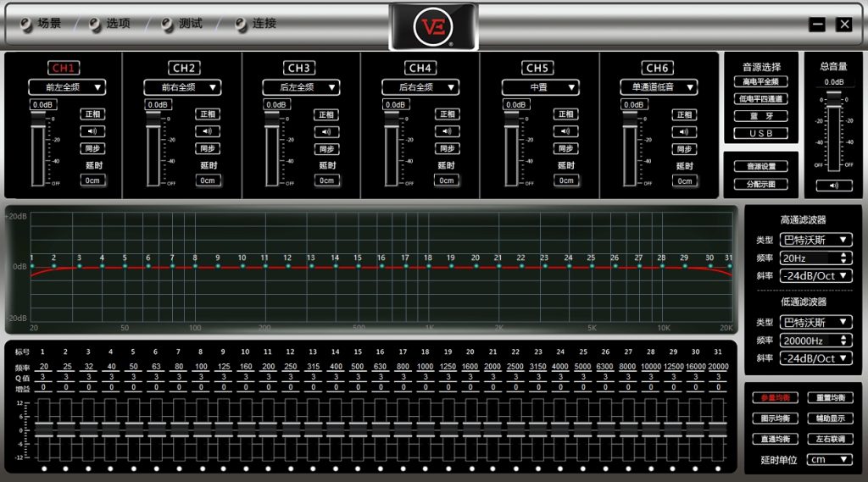Select the CH6 channel tab
The width and height of the screenshot is (868, 482).
(x=658, y=68)
